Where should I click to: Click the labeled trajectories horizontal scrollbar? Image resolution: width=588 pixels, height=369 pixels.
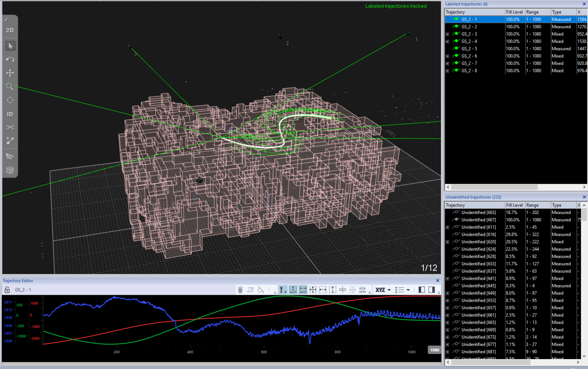coord(494,187)
